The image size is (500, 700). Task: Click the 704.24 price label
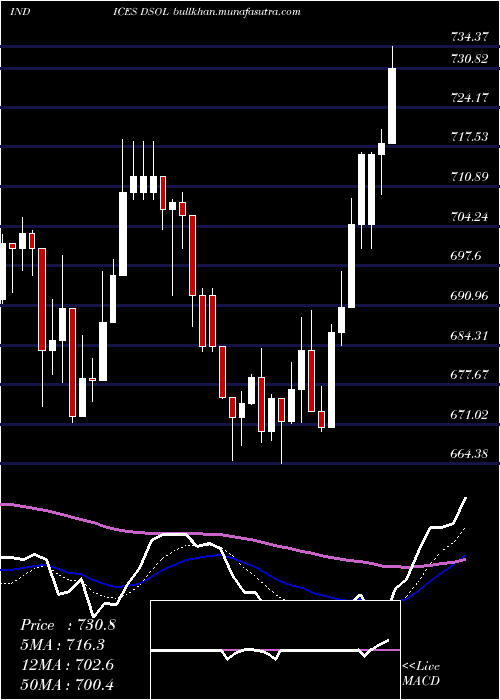(x=469, y=216)
